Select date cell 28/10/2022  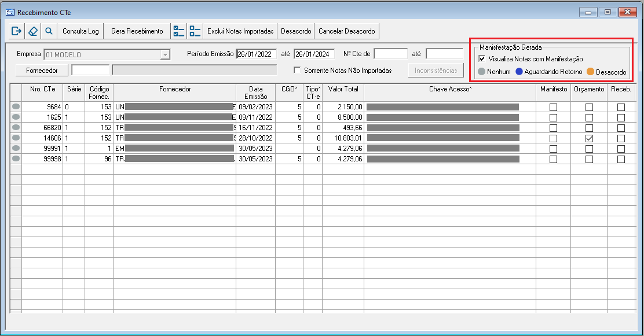pos(255,138)
